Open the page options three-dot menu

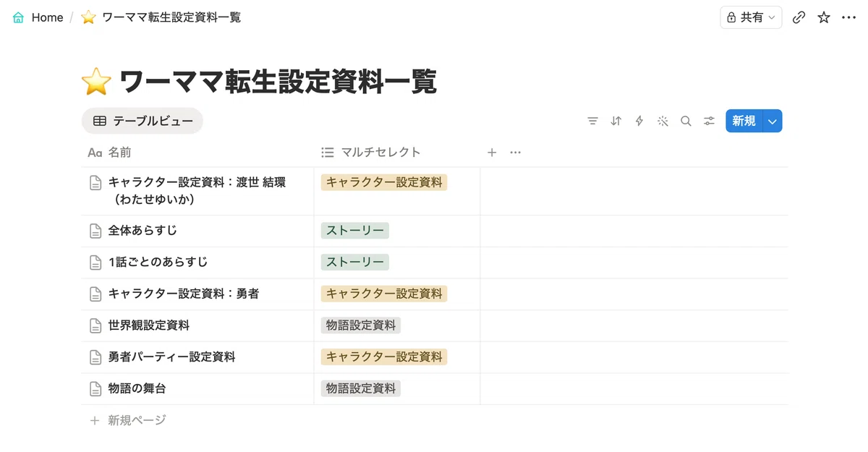coord(848,17)
